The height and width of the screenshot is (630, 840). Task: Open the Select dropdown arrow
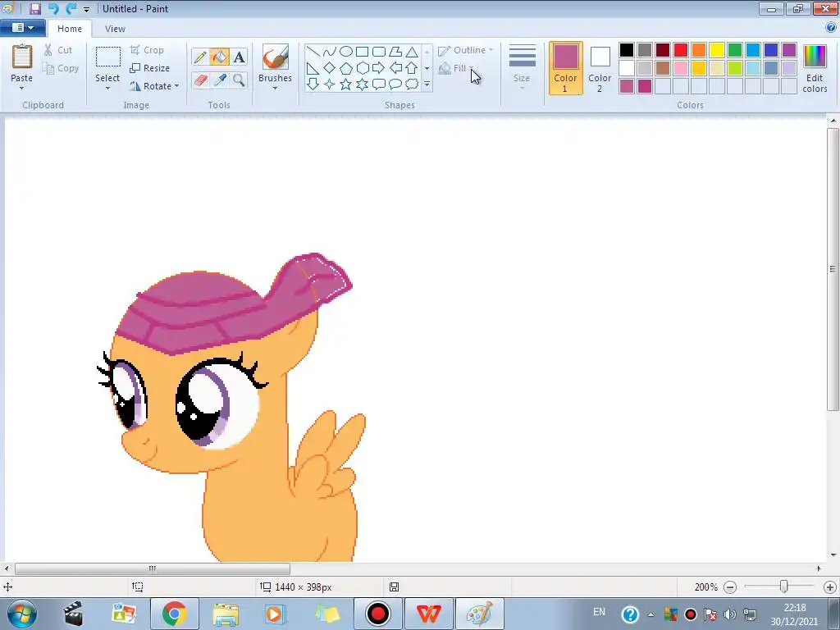coord(107,87)
